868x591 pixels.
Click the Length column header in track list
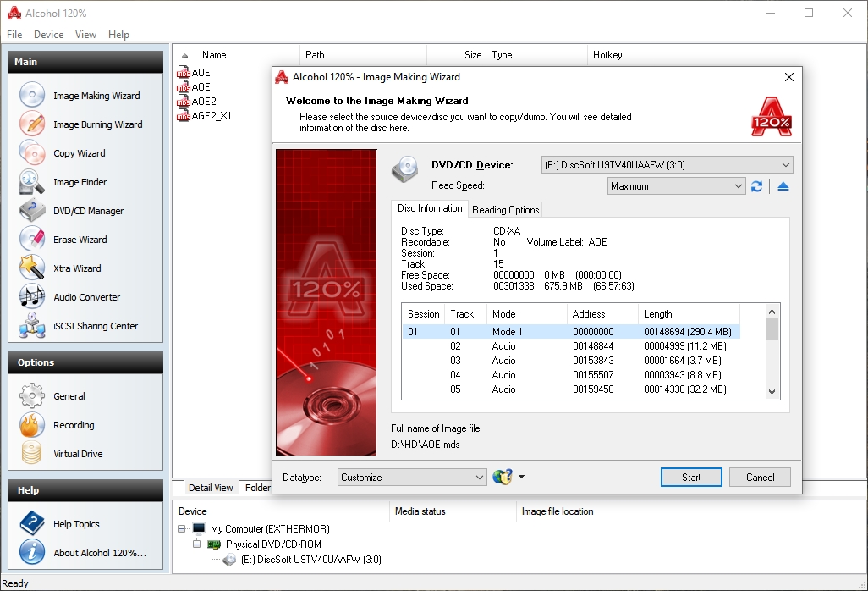coord(689,313)
